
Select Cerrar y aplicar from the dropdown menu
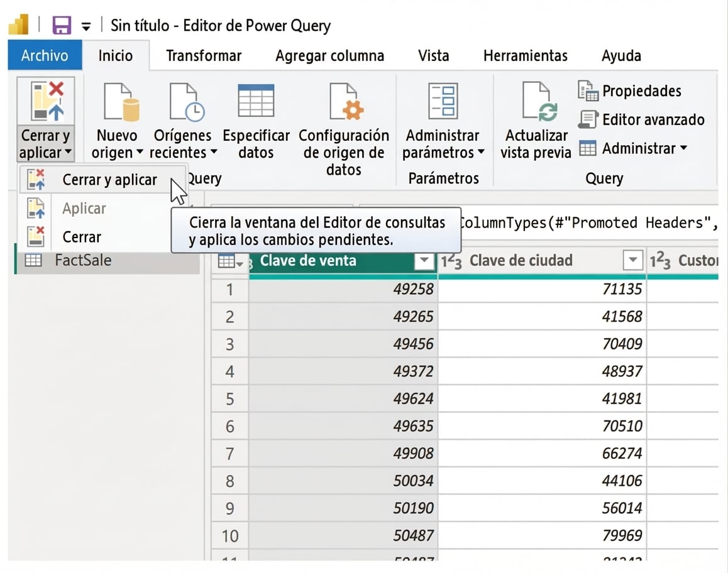coord(109,180)
